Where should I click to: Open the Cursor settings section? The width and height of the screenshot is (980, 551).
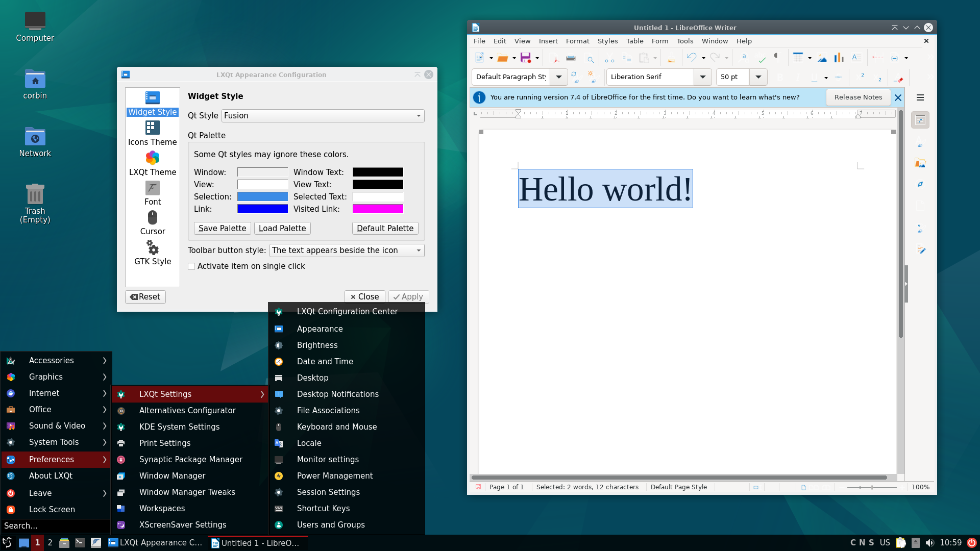(152, 223)
